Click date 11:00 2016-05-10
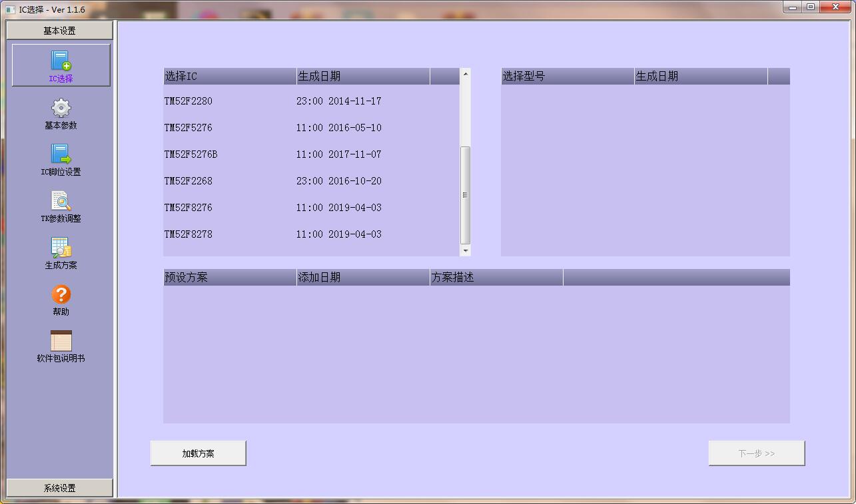 click(x=339, y=128)
